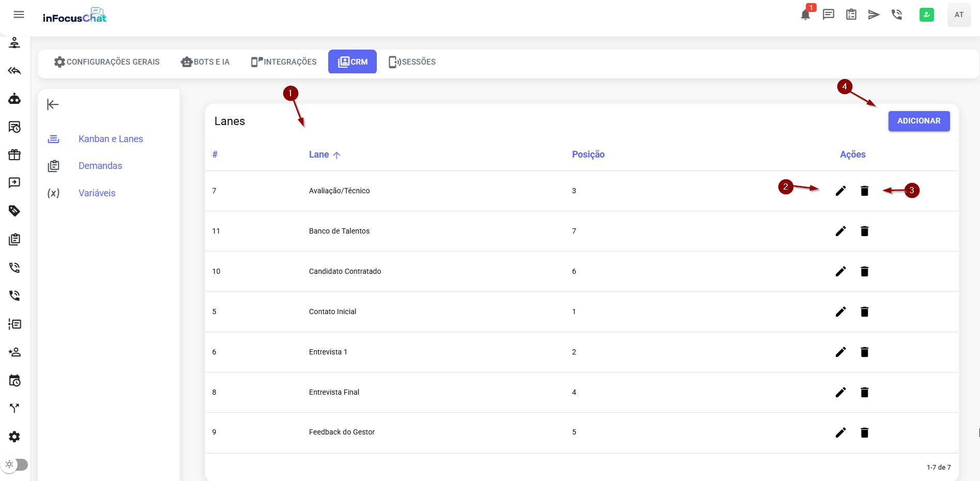Switch to the Bots e IA tab
Viewport: 980px width, 481px height.
205,62
